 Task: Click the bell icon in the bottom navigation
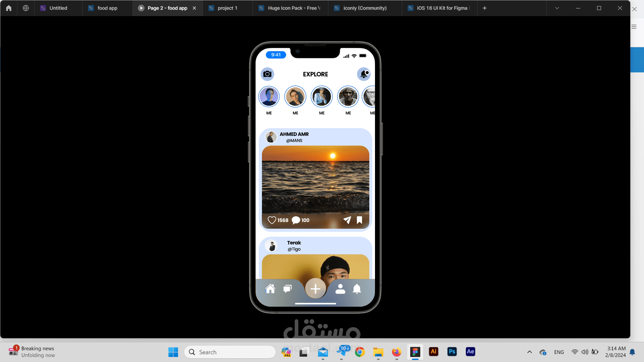click(357, 289)
